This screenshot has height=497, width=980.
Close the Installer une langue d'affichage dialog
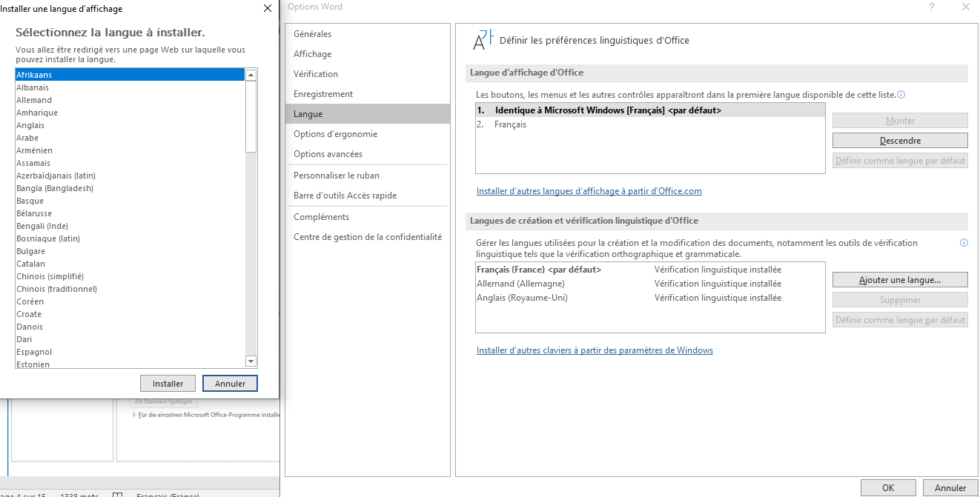[x=267, y=8]
